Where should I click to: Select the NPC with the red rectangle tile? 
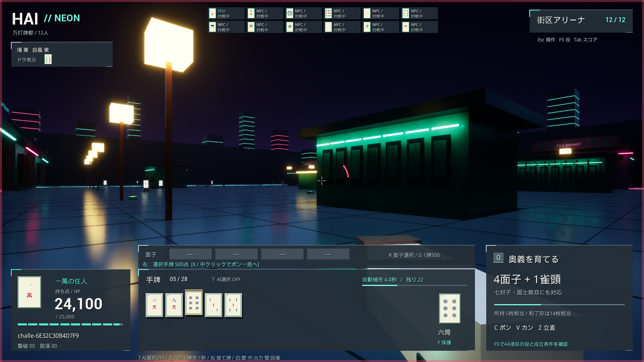pyautogui.click(x=419, y=27)
